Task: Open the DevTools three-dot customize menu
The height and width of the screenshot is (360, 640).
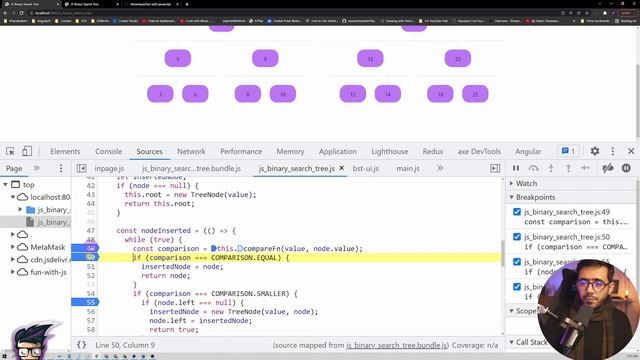Action: click(x=613, y=151)
